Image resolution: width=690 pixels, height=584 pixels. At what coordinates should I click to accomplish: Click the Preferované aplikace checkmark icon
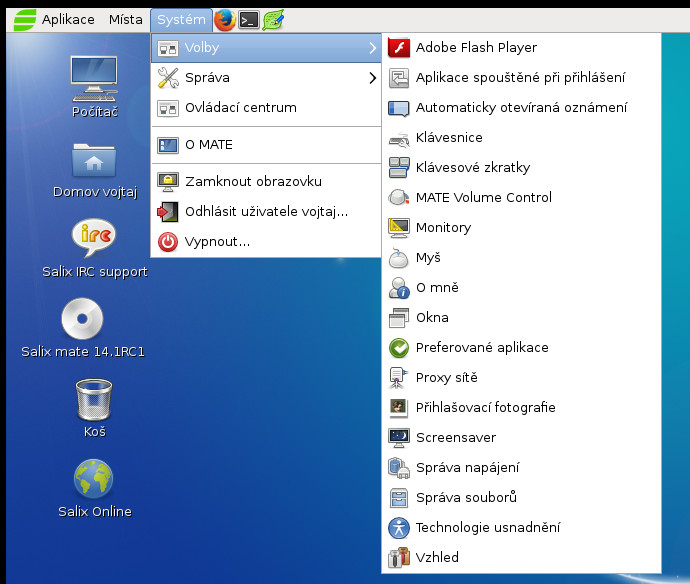click(399, 348)
